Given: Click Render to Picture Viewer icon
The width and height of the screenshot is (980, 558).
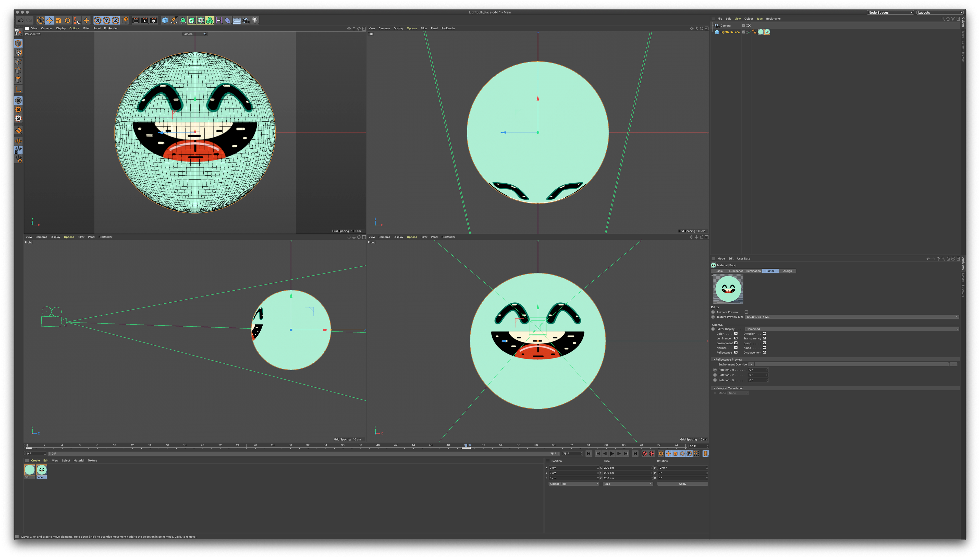Looking at the screenshot, I should [144, 20].
